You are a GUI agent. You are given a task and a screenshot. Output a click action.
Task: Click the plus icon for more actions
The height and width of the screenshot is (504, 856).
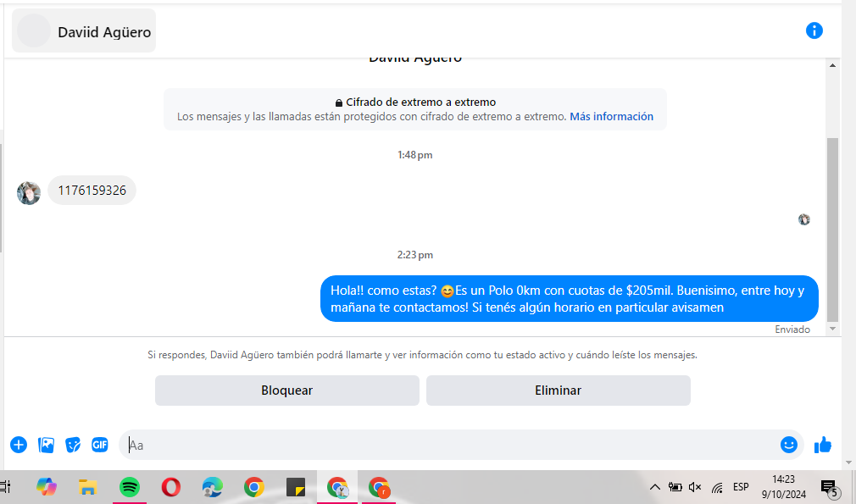point(19,445)
